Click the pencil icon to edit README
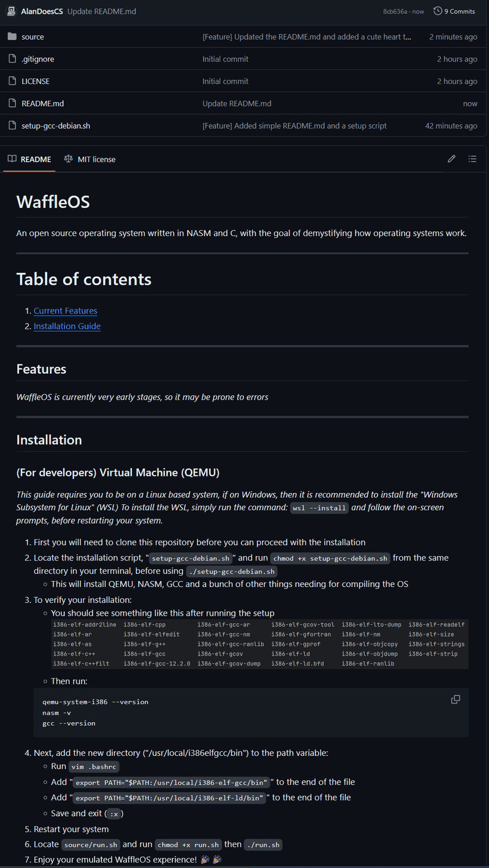 [x=452, y=159]
